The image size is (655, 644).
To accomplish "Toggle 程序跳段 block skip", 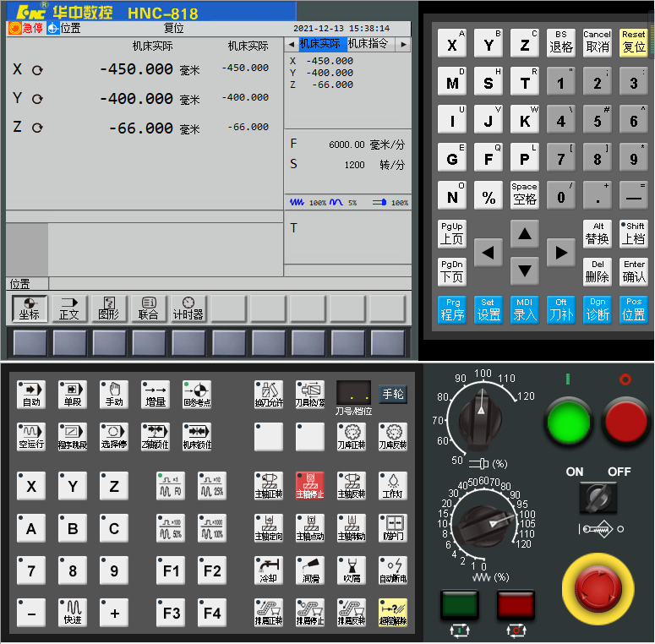I will pyautogui.click(x=73, y=436).
